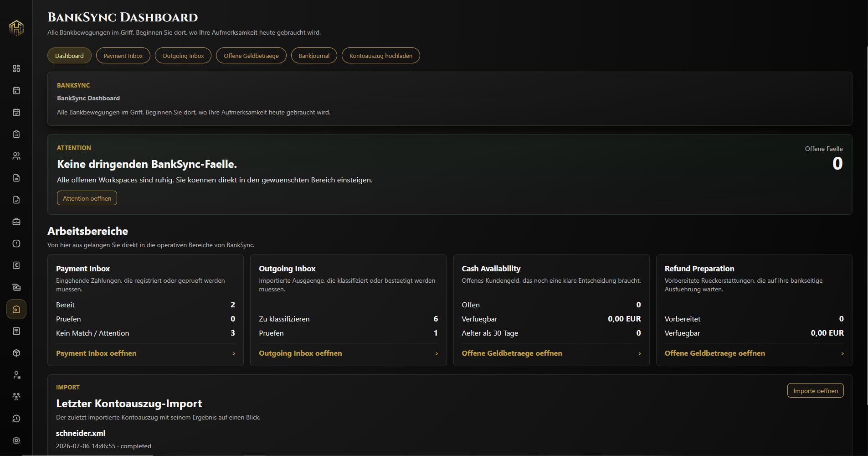This screenshot has width=868, height=456.
Task: Click the Pruefen row in Outgoing Inbox card
Action: [x=348, y=333]
